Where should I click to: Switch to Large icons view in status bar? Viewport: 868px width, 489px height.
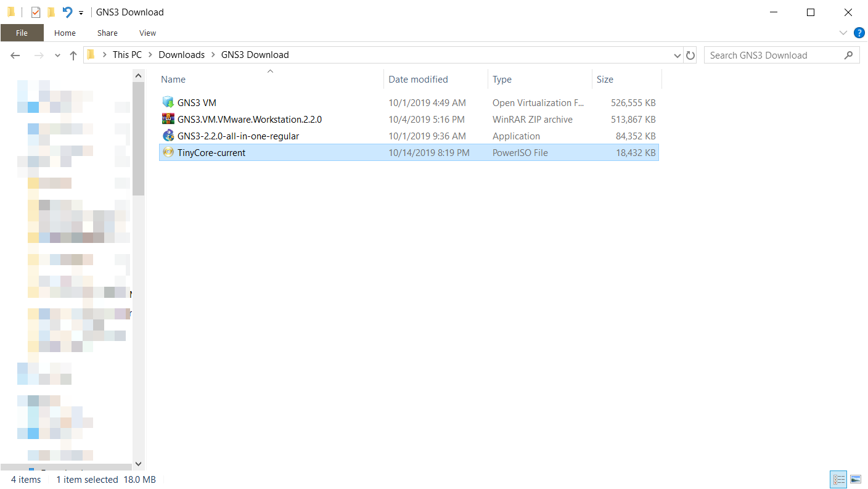pyautogui.click(x=856, y=479)
